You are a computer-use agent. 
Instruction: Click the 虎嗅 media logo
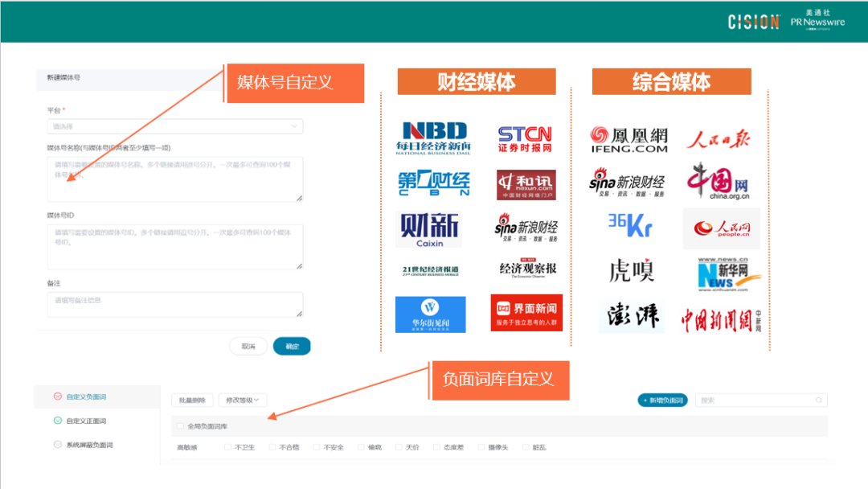(x=632, y=272)
